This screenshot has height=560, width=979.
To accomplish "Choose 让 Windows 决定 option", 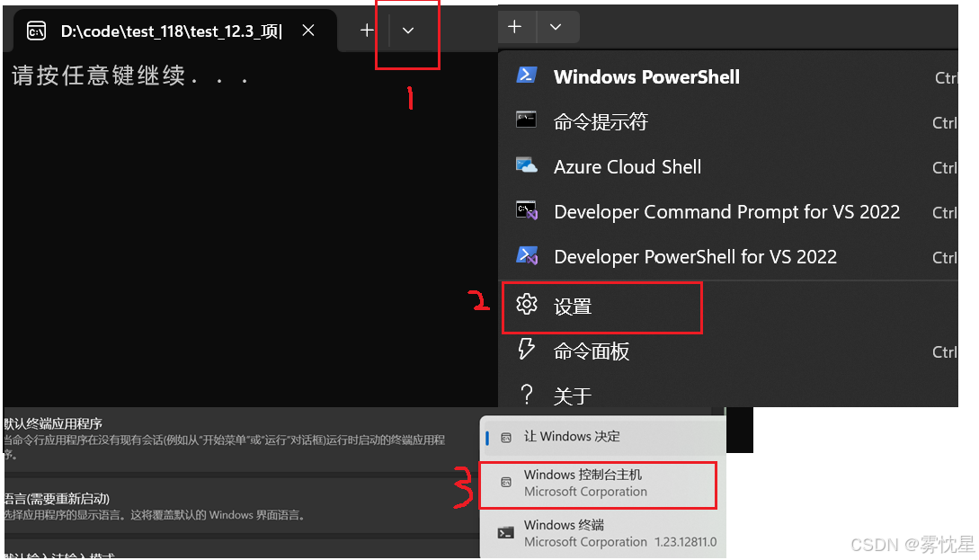I will point(602,437).
